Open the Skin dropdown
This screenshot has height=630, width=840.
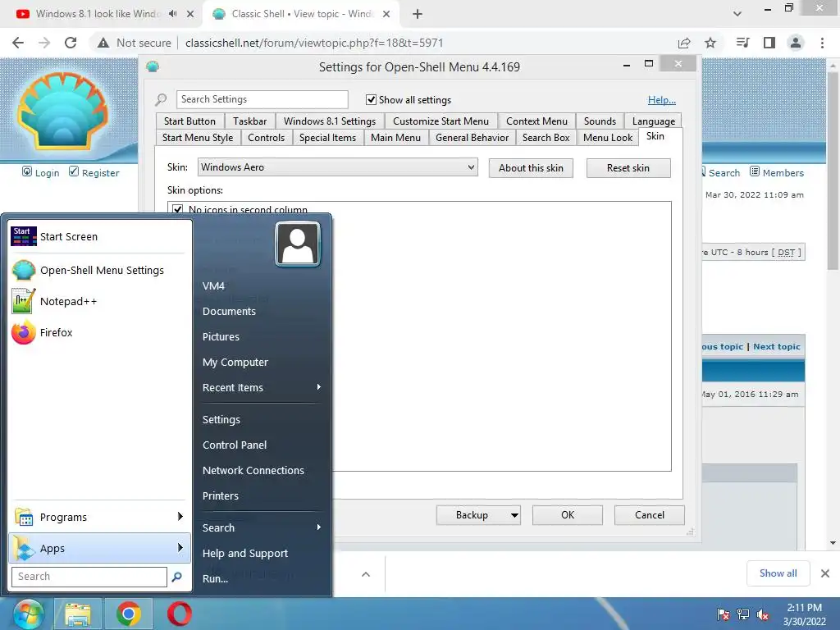pyautogui.click(x=337, y=167)
